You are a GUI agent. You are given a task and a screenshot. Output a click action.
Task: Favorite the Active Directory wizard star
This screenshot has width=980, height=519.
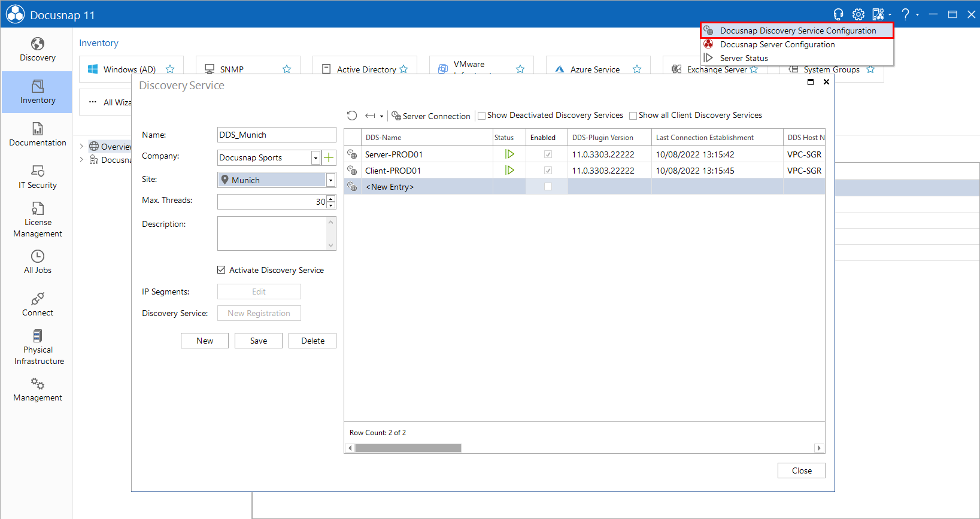tap(403, 69)
